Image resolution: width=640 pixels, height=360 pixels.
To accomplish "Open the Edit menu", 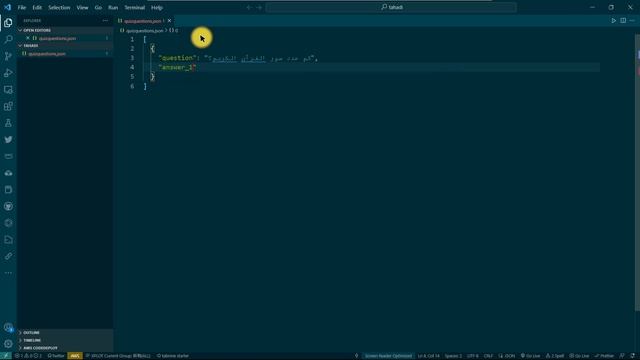I will coord(37,7).
